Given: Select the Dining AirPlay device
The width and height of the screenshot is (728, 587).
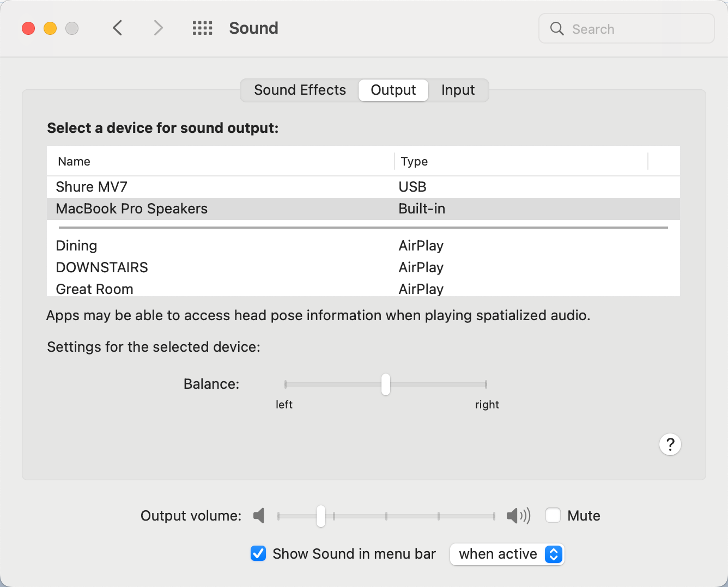Looking at the screenshot, I should coord(363,246).
